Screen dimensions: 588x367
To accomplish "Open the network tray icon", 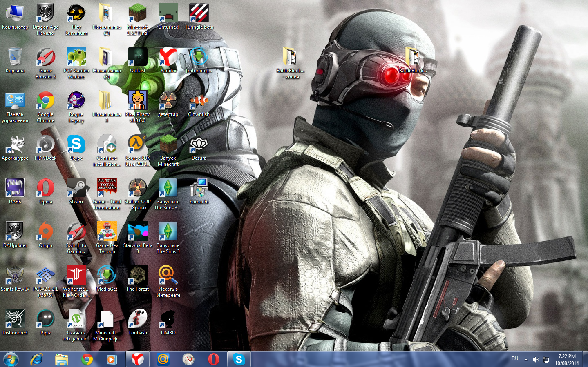I will (x=546, y=360).
